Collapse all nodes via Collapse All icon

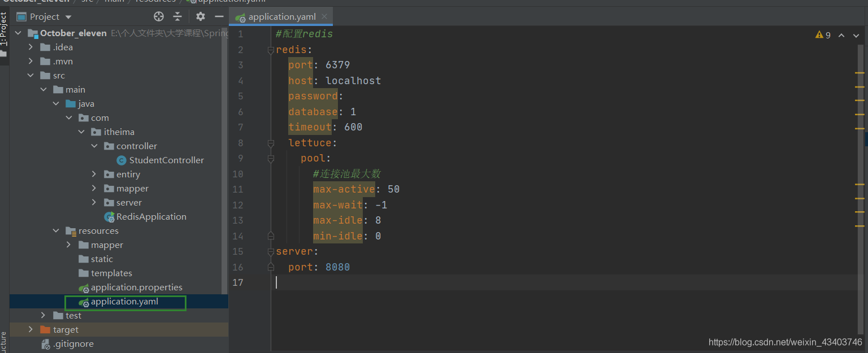[177, 16]
